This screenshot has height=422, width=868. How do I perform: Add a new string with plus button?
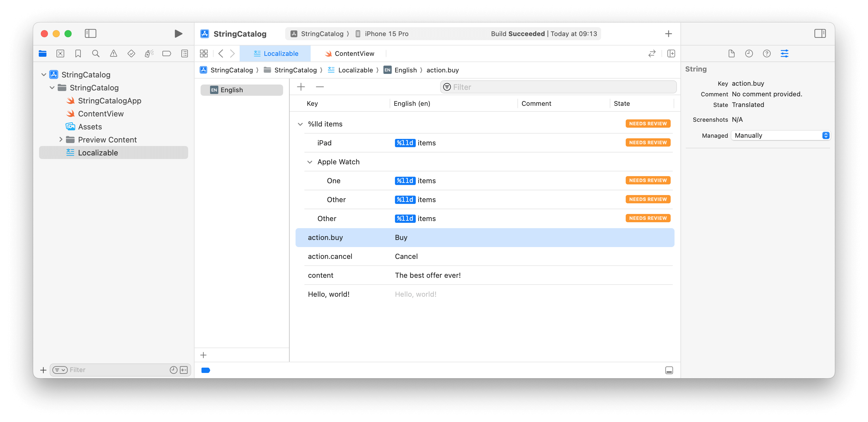(301, 87)
